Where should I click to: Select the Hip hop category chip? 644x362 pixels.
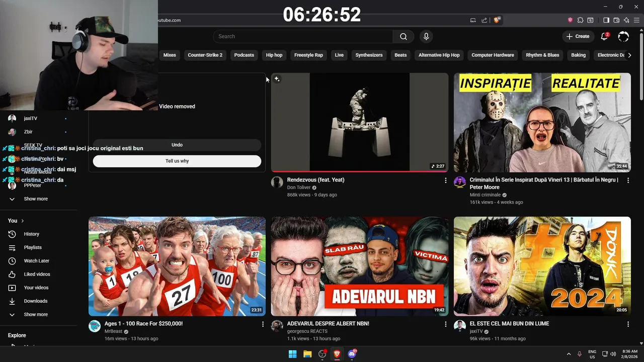tap(274, 55)
